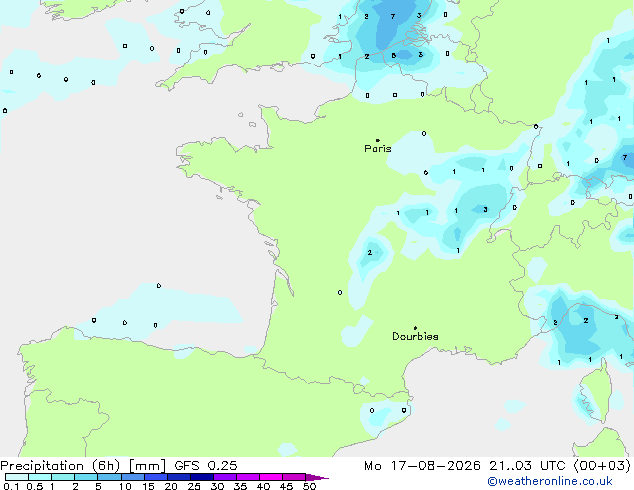Pick the 15–20 mm blue legend swatch
Screen dimensions: 634x490
click(156, 477)
